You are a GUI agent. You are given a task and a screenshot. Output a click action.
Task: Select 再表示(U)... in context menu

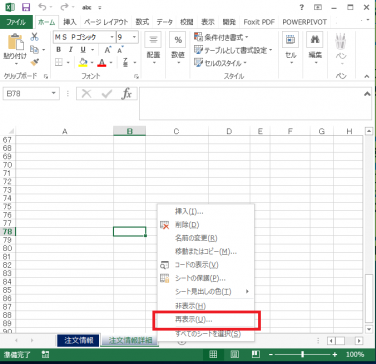point(194,320)
